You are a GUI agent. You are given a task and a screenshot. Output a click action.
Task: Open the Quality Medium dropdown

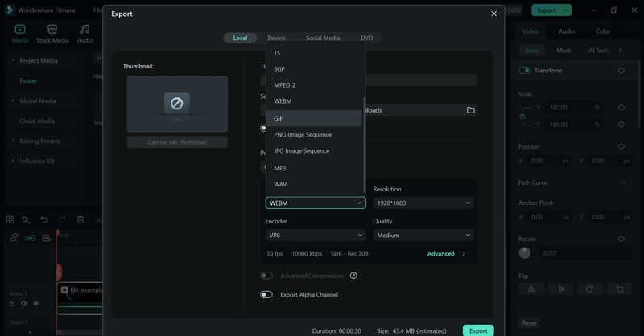click(423, 235)
